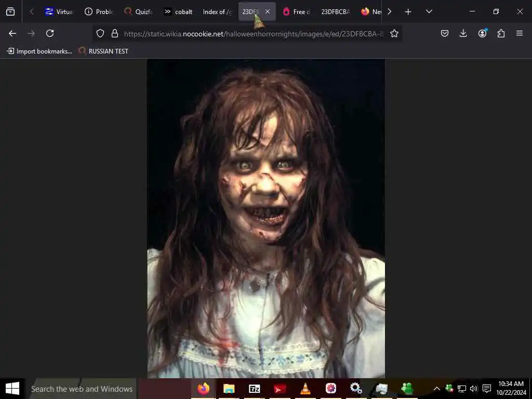
Task: Open the Firefox application menu
Action: point(520,33)
